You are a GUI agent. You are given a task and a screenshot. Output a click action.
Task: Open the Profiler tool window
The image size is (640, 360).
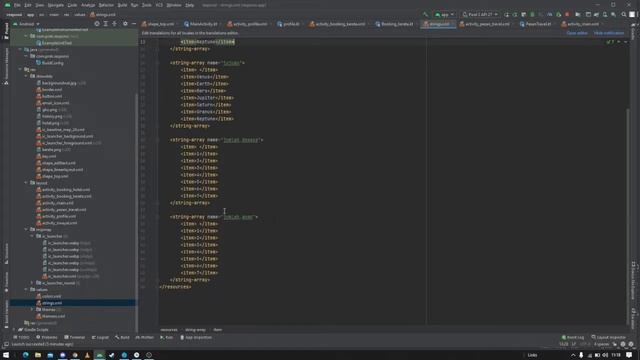[144, 337]
